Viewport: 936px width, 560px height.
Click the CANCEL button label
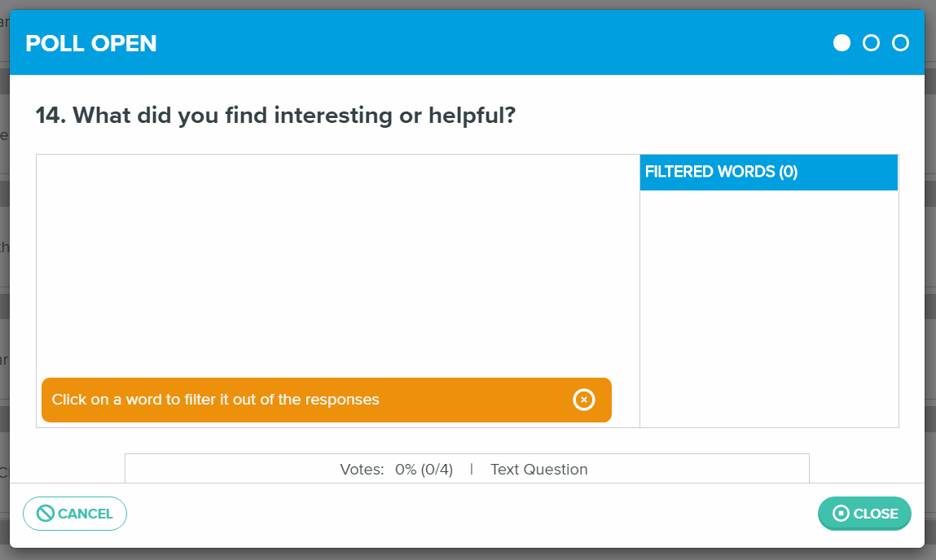(x=86, y=514)
